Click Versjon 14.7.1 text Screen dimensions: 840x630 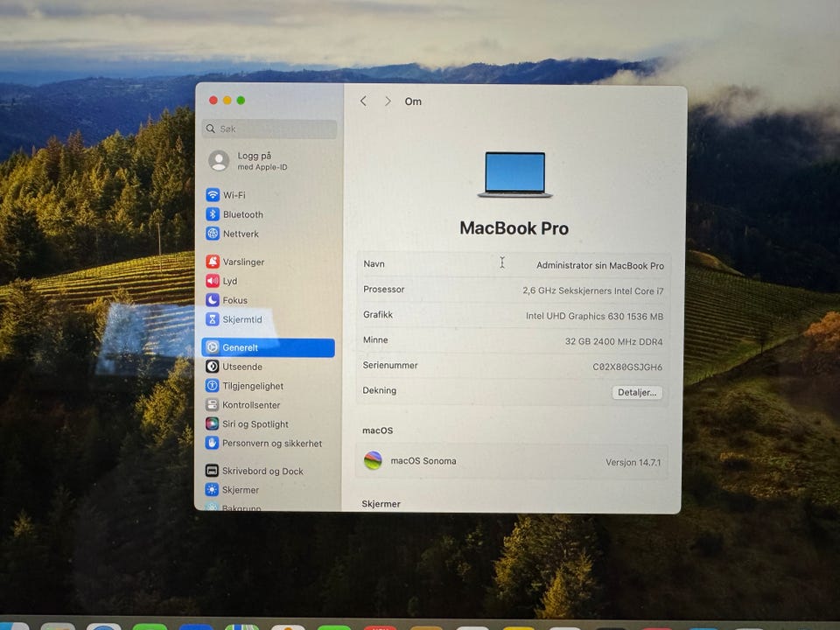tap(633, 462)
